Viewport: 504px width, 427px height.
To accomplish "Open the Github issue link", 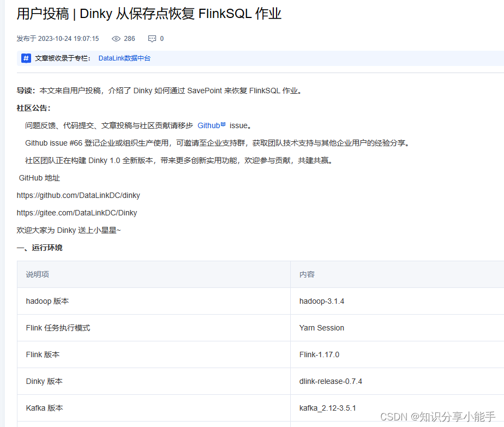I will tap(208, 125).
